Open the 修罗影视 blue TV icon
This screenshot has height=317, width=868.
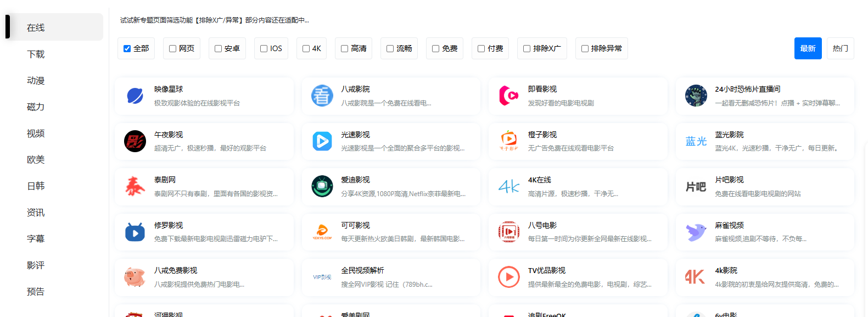coord(135,232)
